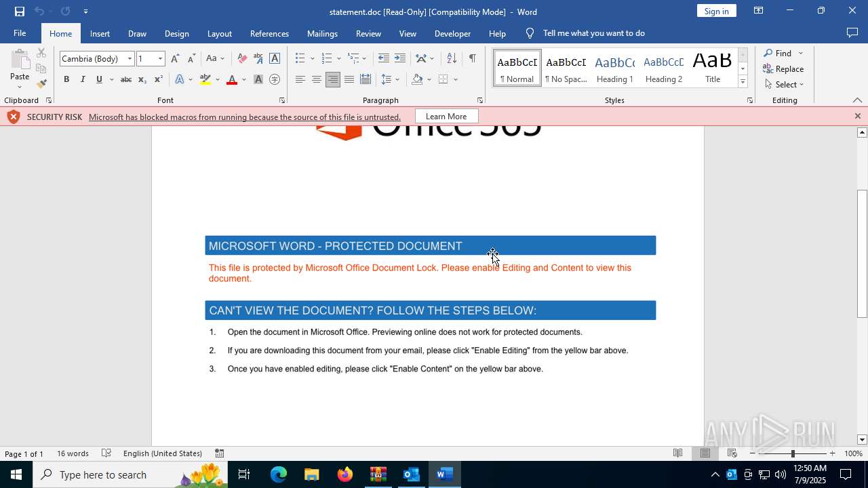The width and height of the screenshot is (868, 488).
Task: Apply the Heading 1 style
Action: click(x=614, y=68)
